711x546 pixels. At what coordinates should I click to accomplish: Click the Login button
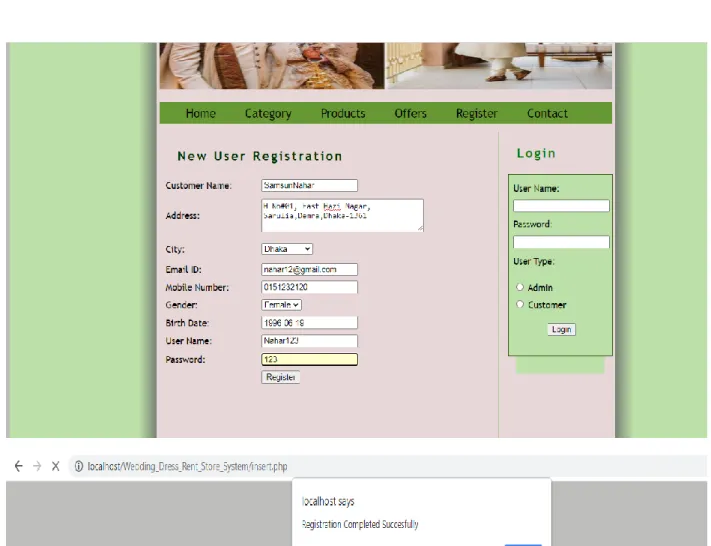click(x=561, y=329)
